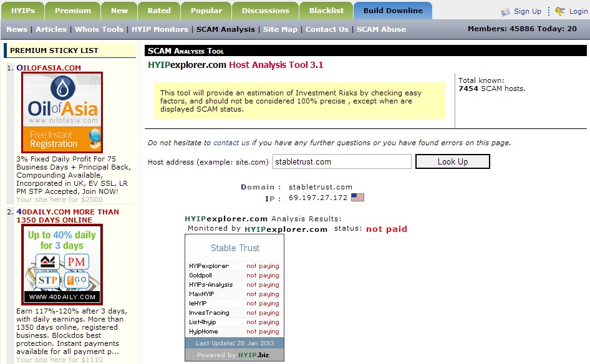Go to the Discussions tab
The image size is (590, 364).
[x=265, y=11]
